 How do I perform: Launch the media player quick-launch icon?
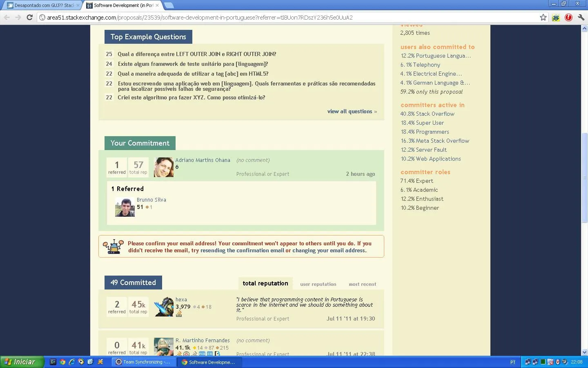coord(81,362)
